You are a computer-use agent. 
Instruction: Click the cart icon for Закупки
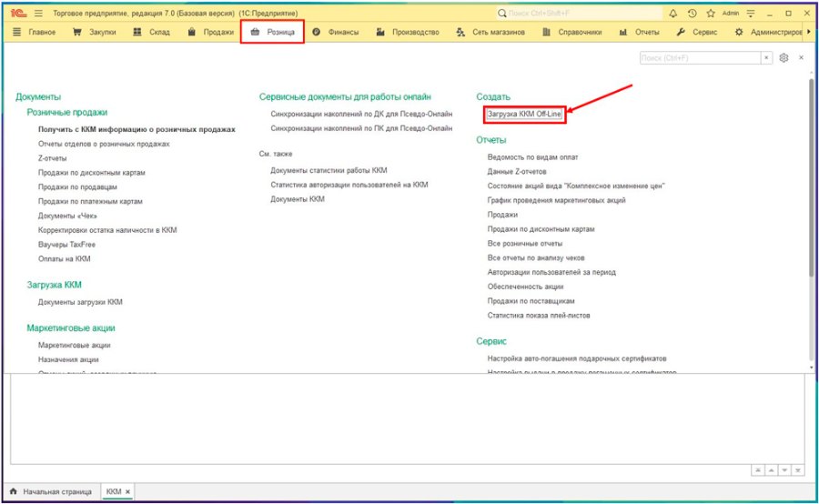(77, 32)
